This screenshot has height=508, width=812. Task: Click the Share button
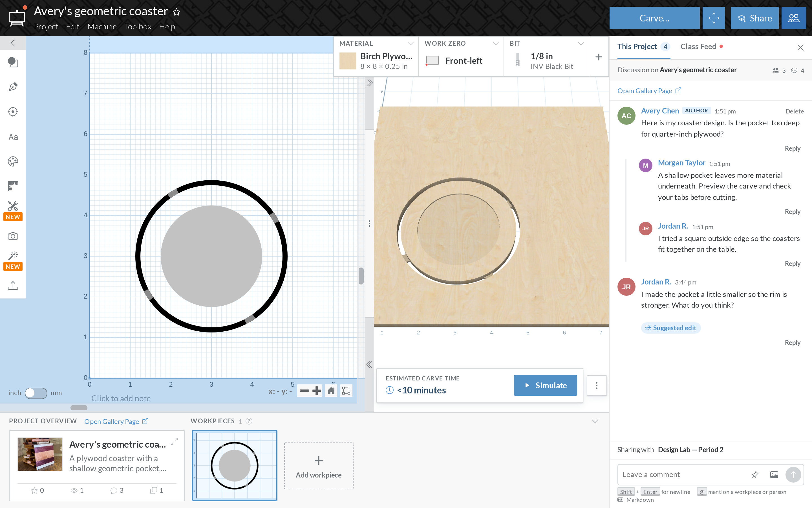tap(754, 18)
